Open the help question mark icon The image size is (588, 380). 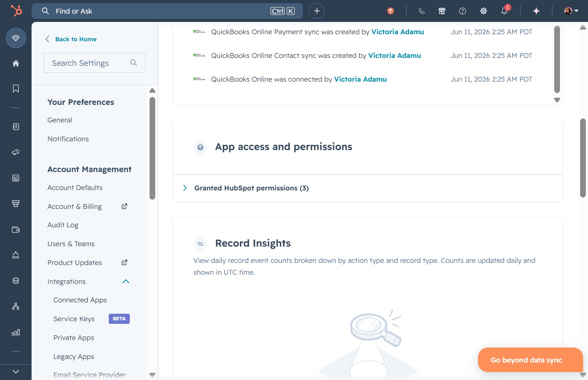point(463,11)
